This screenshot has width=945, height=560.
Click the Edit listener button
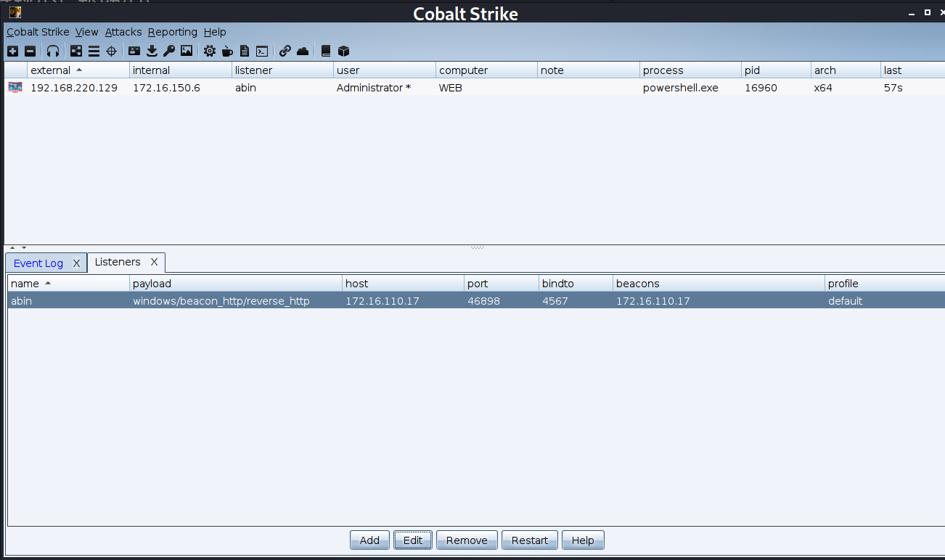click(413, 540)
